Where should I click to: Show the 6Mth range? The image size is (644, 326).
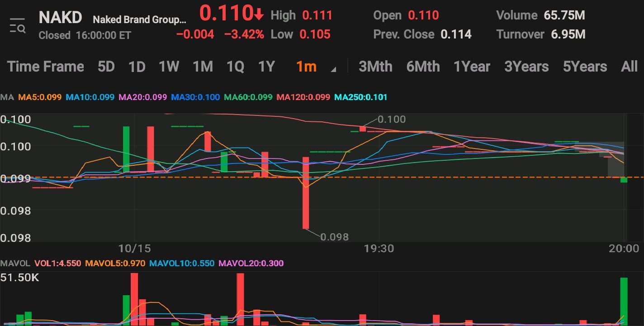[x=423, y=67]
